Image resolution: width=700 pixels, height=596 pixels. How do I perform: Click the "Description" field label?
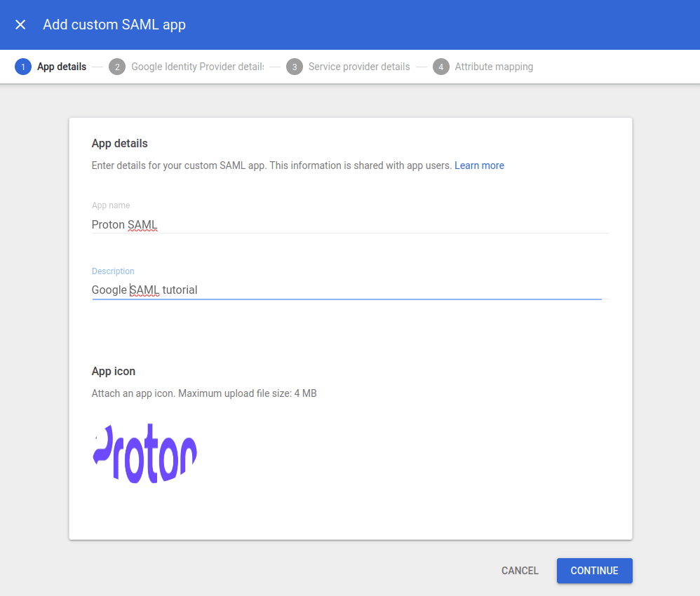pyautogui.click(x=113, y=271)
